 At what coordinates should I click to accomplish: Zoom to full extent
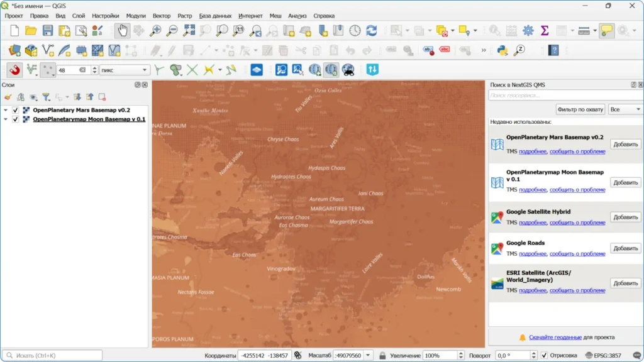189,31
